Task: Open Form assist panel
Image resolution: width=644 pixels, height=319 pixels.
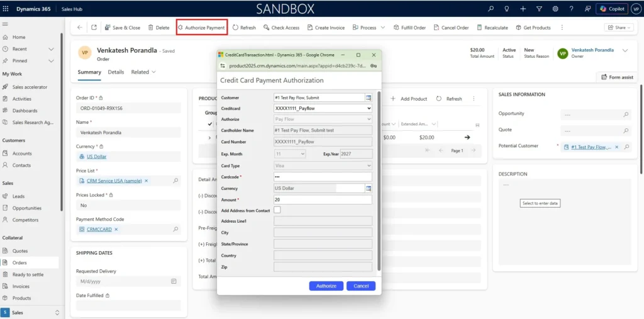Action: click(617, 77)
